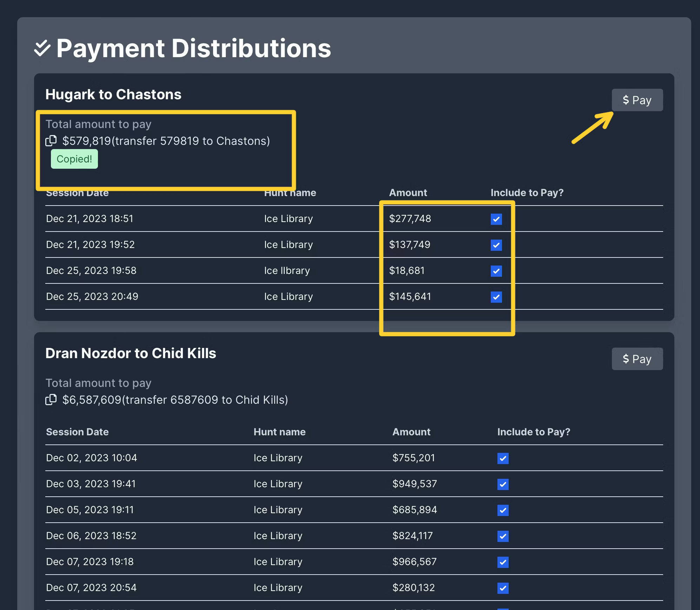Image resolution: width=700 pixels, height=610 pixels.
Task: Click the 'Copied!' confirmation badge
Action: pos(74,159)
